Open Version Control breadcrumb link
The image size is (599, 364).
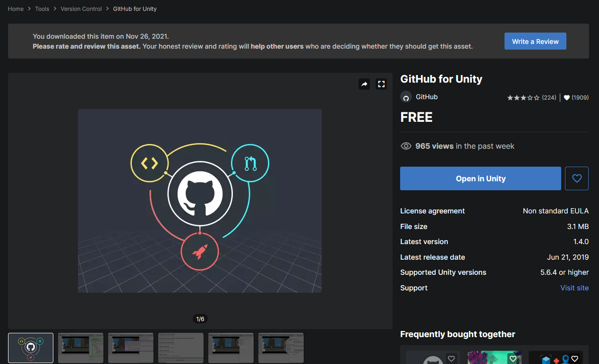(x=81, y=8)
